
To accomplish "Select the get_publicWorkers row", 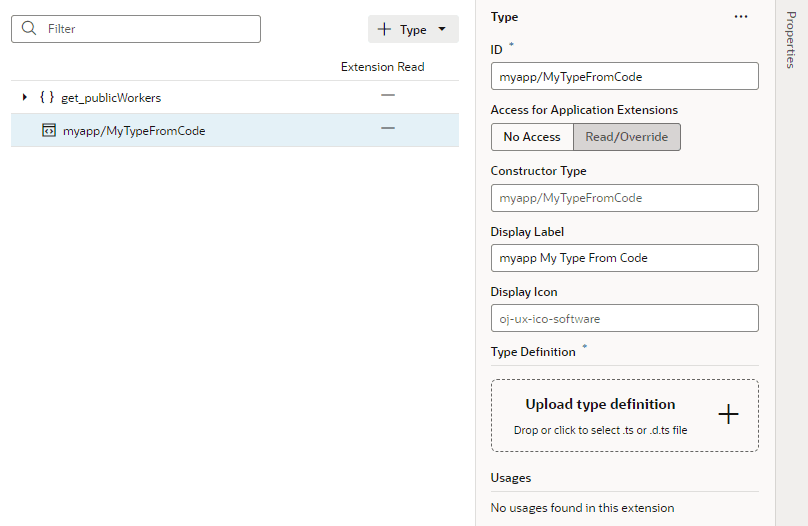I will [x=235, y=97].
